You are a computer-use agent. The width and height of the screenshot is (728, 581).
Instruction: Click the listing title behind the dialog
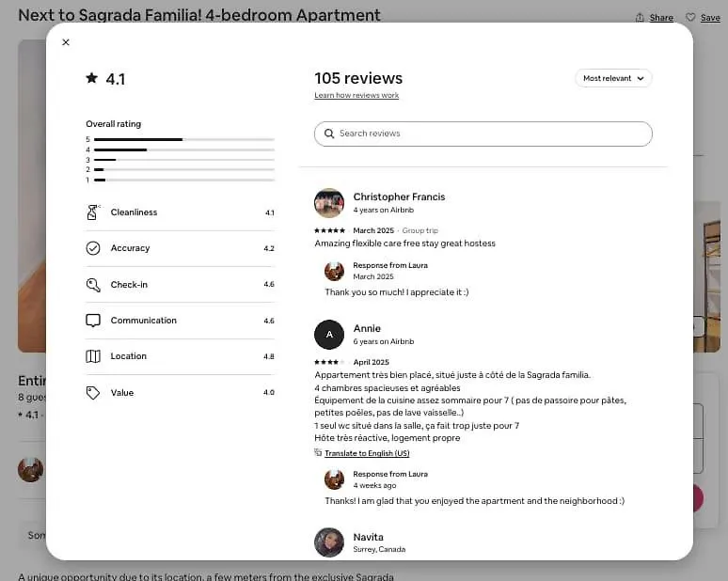point(199,15)
